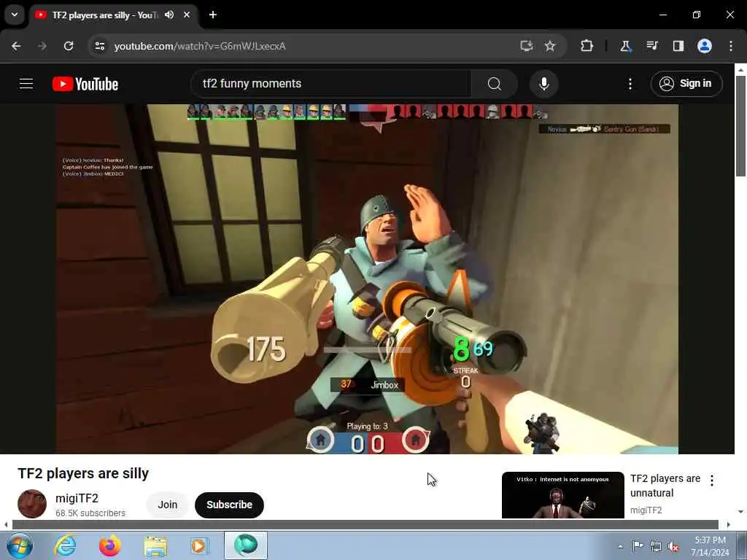Click the horizontal scrollbar at page bottom
747x560 pixels.
pyautogui.click(x=365, y=525)
